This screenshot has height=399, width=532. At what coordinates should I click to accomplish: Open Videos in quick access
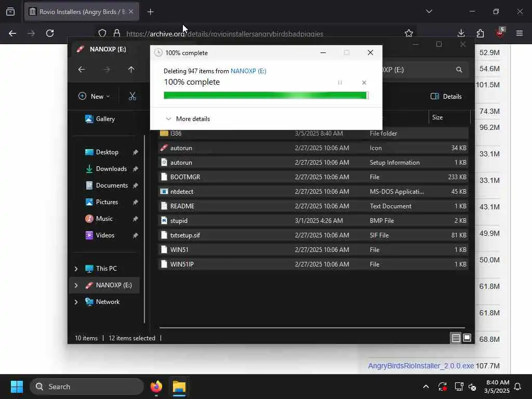(99, 235)
